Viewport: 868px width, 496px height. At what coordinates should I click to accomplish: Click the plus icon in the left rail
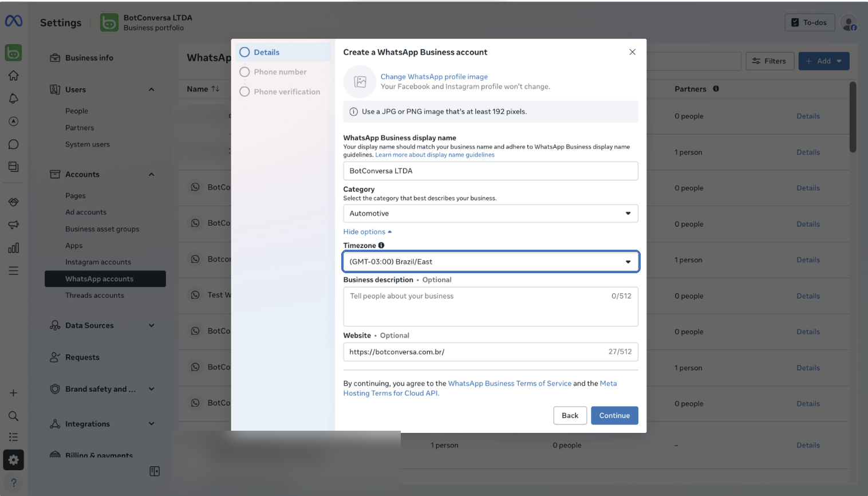[x=13, y=393]
